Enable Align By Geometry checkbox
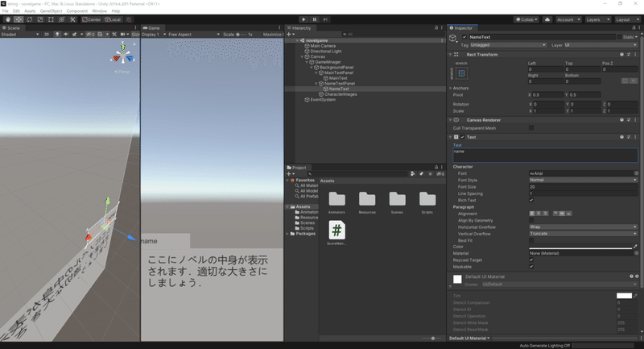Screen dimensions: 644x349 click(x=531, y=220)
